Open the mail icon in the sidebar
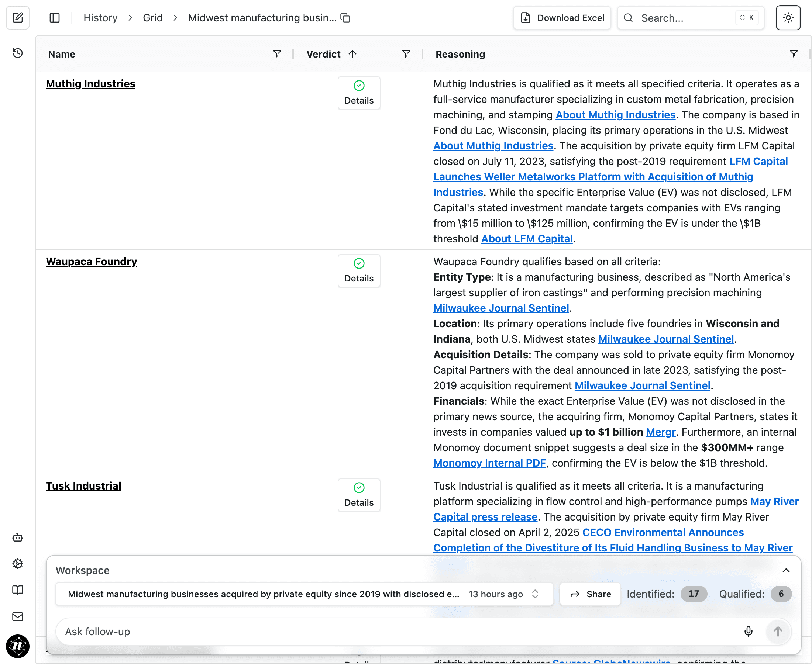Image resolution: width=812 pixels, height=664 pixels. (x=18, y=616)
